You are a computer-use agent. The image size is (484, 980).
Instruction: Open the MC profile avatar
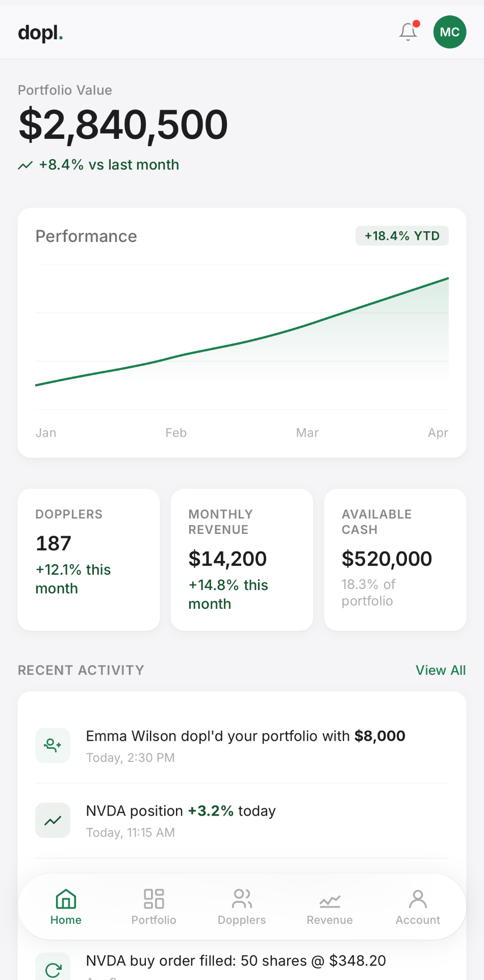450,32
